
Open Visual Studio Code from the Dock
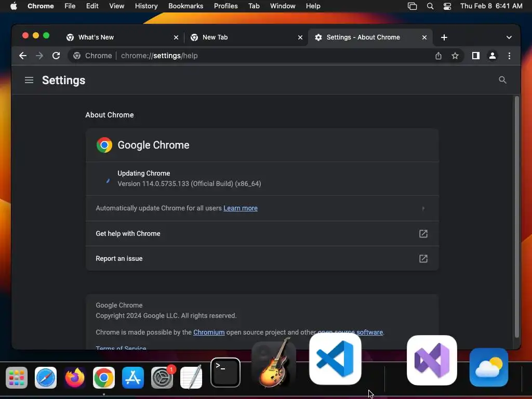[335, 358]
